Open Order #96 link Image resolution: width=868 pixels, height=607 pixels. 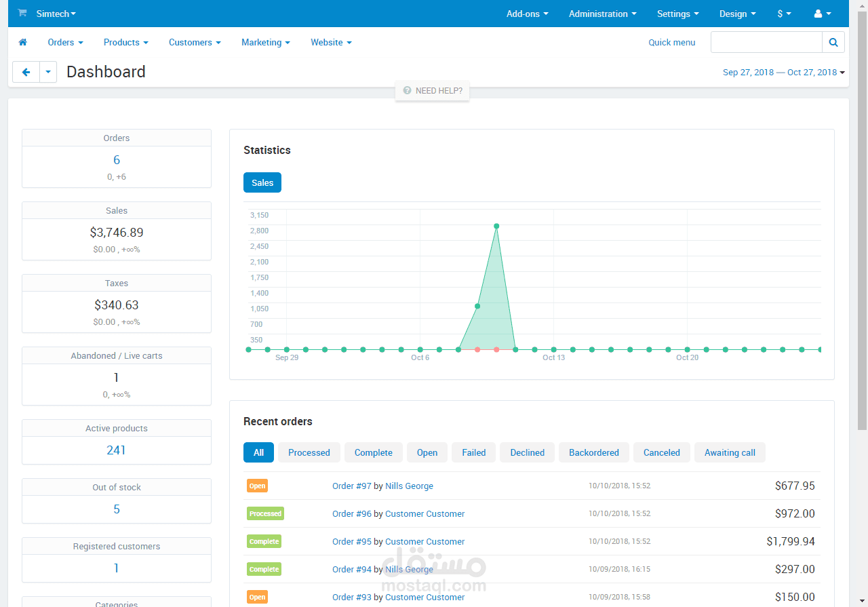tap(352, 514)
